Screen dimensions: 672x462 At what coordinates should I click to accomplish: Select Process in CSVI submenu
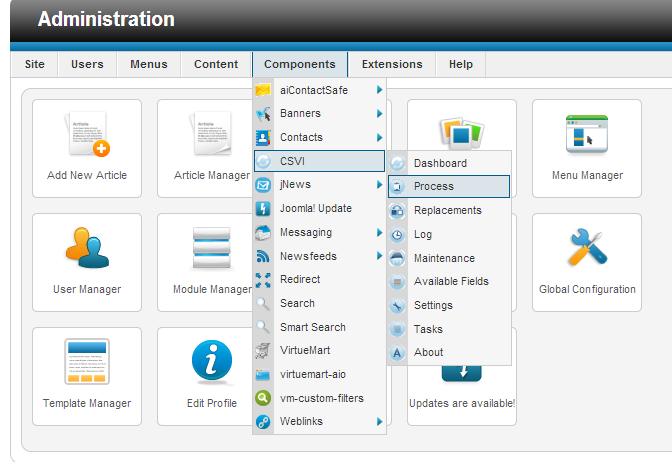point(449,186)
